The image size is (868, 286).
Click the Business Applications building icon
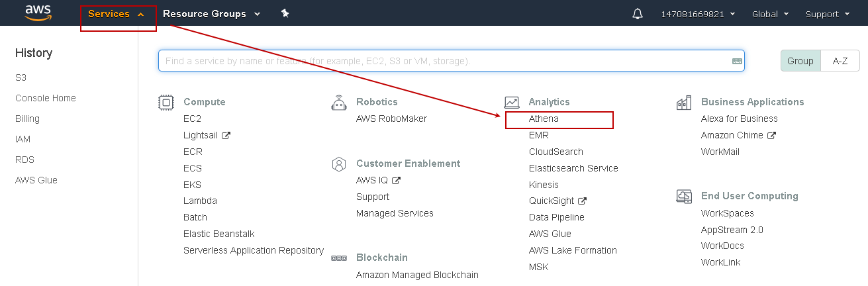pyautogui.click(x=684, y=102)
